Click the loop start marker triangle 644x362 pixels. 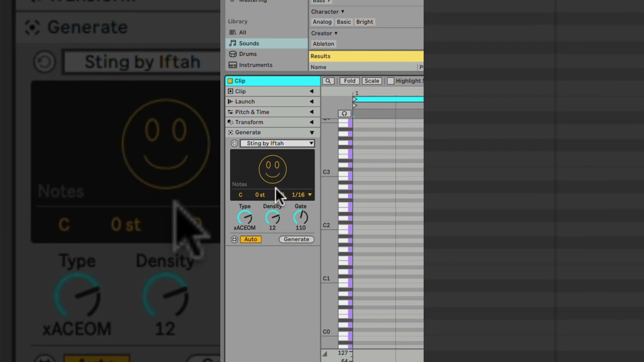pos(355,100)
